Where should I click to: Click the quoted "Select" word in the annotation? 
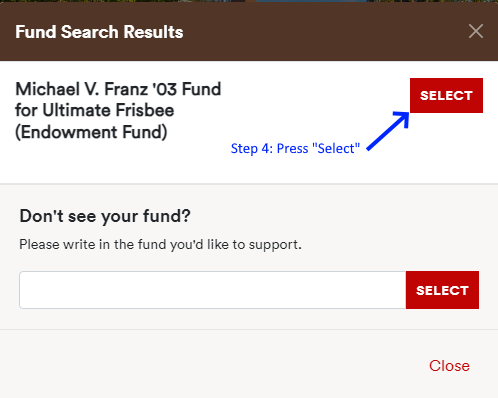(336, 148)
